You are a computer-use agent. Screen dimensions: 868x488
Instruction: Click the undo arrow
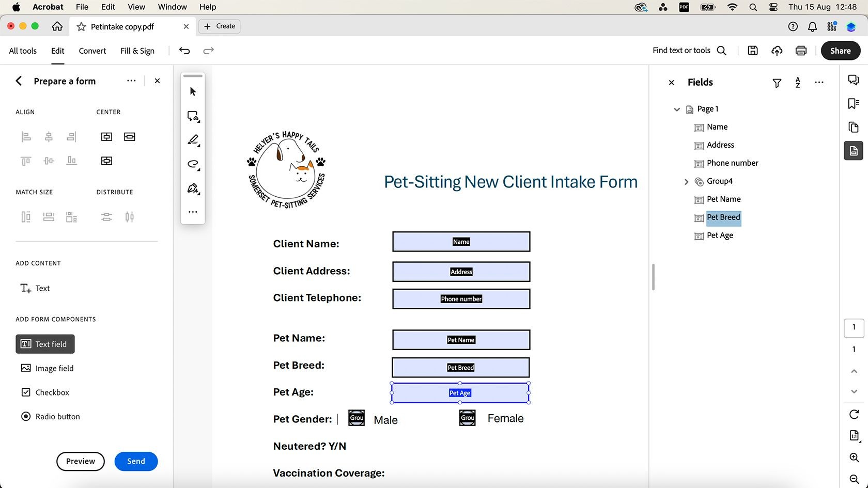pos(184,51)
